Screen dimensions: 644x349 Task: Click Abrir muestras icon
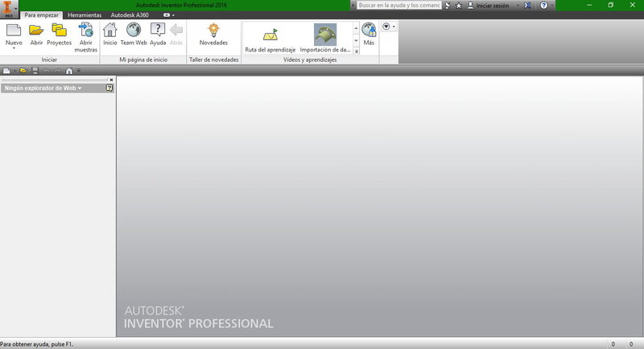point(86,31)
